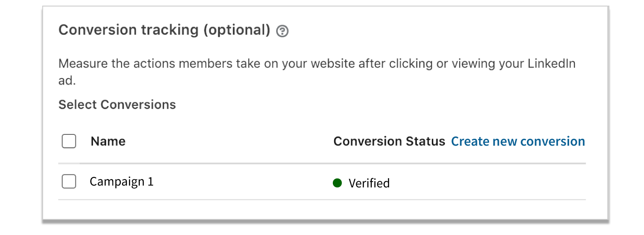Click the Verified status text
The image size is (644, 235).
[369, 183]
